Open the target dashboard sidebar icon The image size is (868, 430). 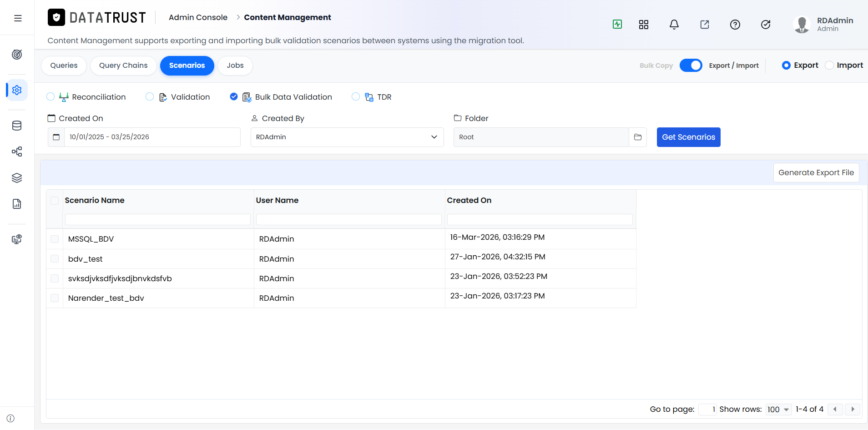pos(17,55)
